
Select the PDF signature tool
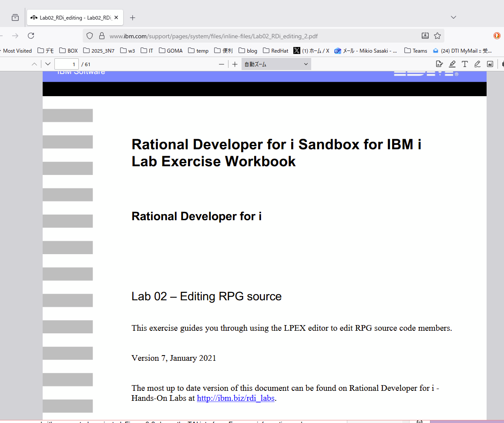click(x=440, y=64)
